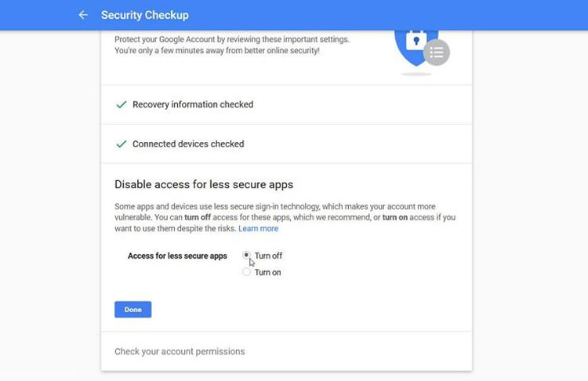Click green checkmark beside Connected devices

[x=121, y=144]
